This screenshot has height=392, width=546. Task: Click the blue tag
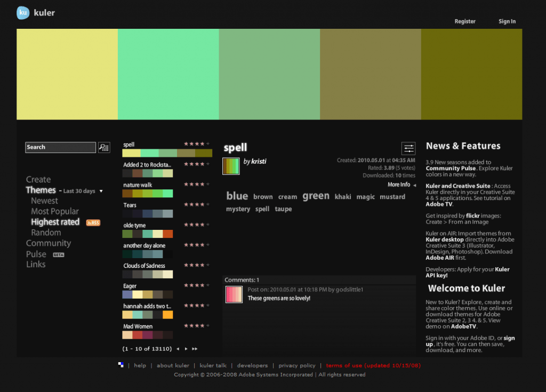coord(237,196)
